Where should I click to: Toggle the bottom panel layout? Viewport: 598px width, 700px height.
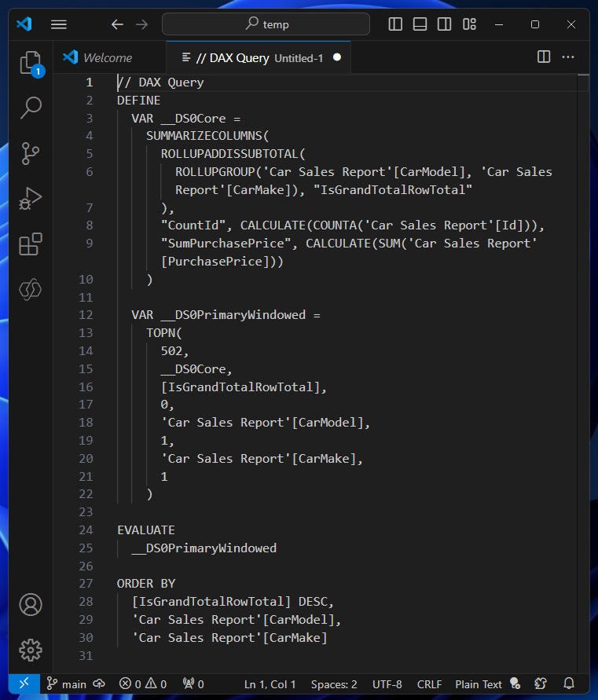420,24
